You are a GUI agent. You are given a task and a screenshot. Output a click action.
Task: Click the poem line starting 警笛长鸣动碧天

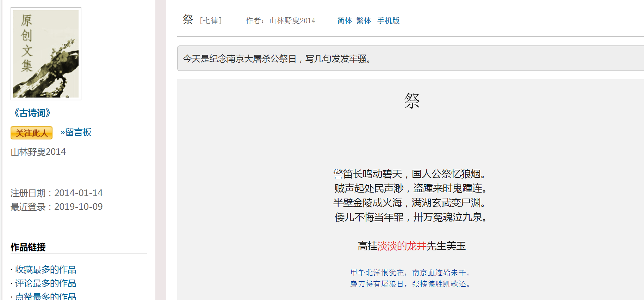tap(410, 174)
